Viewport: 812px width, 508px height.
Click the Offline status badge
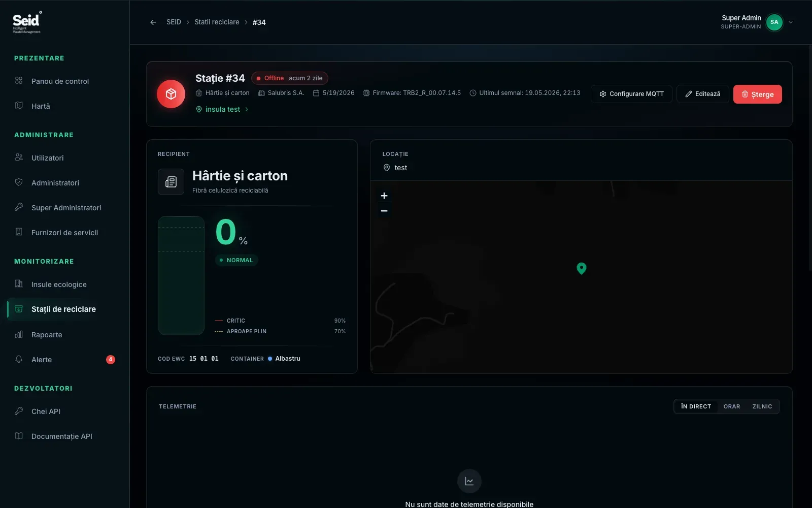(290, 78)
